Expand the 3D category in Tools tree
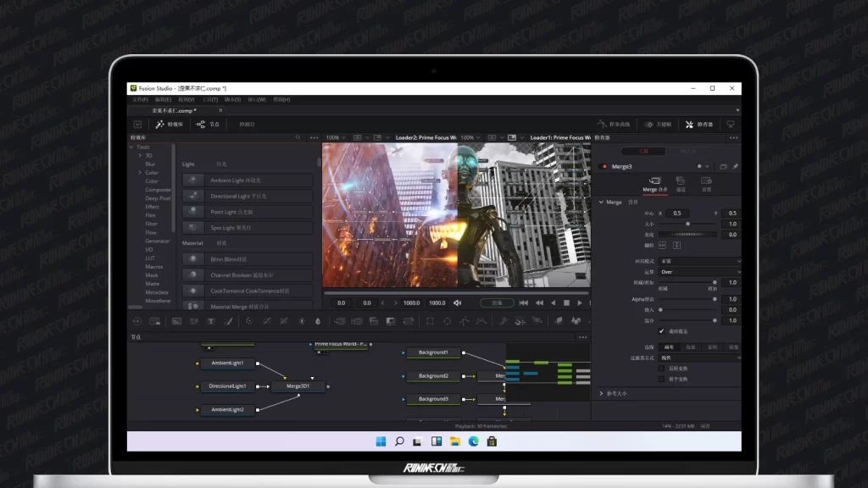Image resolution: width=868 pixels, height=488 pixels. pos(141,155)
